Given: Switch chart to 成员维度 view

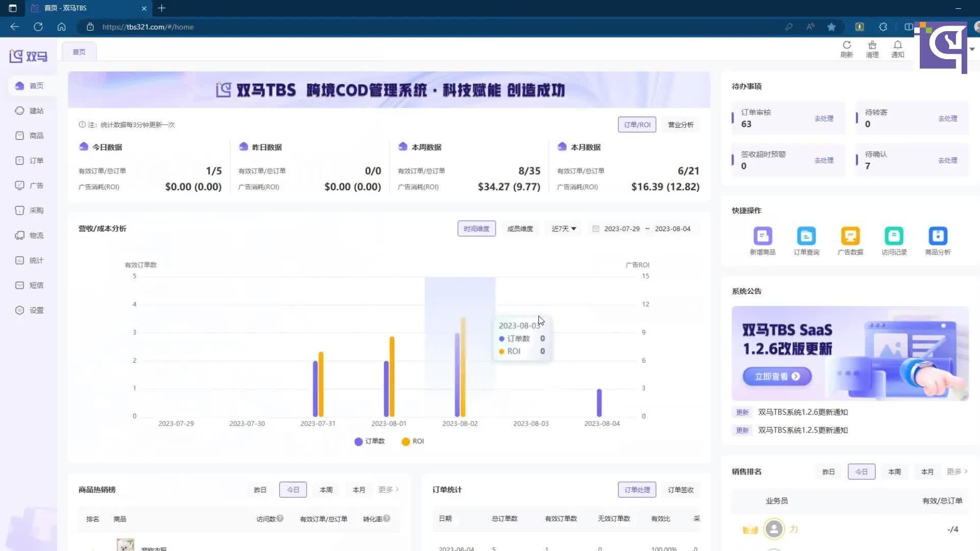Looking at the screenshot, I should coord(520,229).
